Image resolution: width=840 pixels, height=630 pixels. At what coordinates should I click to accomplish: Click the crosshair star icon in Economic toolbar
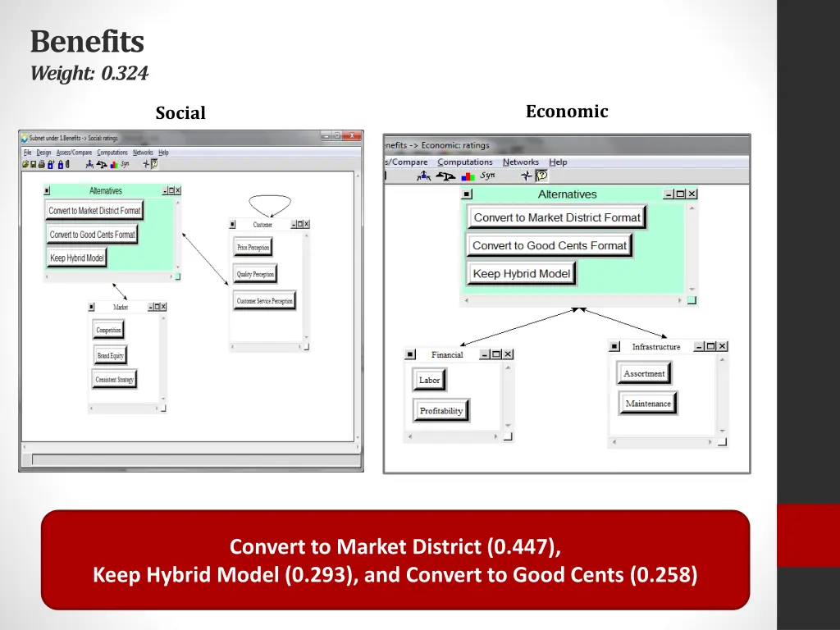527,176
